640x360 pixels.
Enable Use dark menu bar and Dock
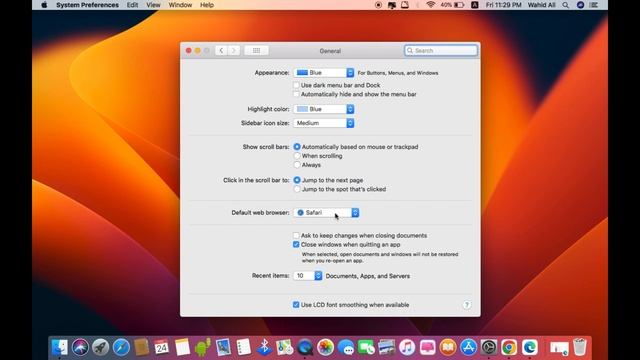pyautogui.click(x=296, y=85)
